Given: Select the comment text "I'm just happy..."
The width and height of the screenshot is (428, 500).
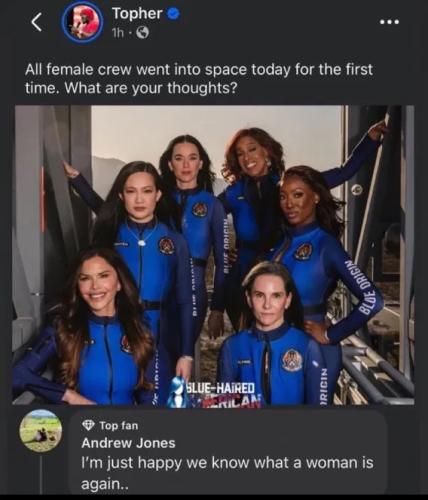Looking at the screenshot, I should (227, 473).
